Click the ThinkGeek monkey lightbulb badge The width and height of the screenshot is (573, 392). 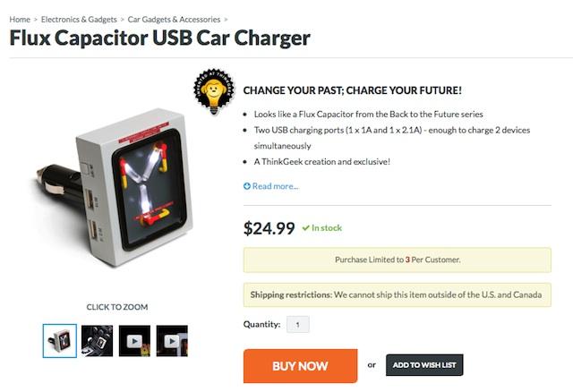214,91
